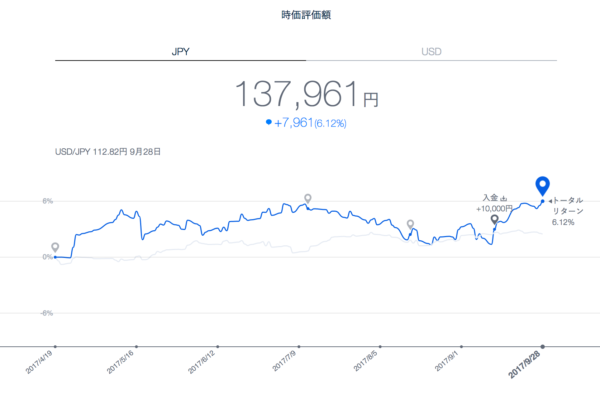
Task: Select the 2017/5/16 timeline dot
Action: coord(136,347)
